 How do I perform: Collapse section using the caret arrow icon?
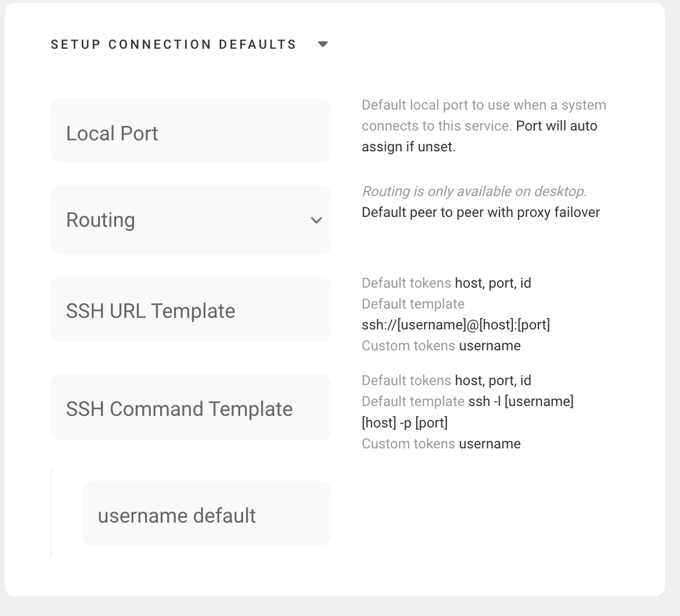(x=323, y=44)
